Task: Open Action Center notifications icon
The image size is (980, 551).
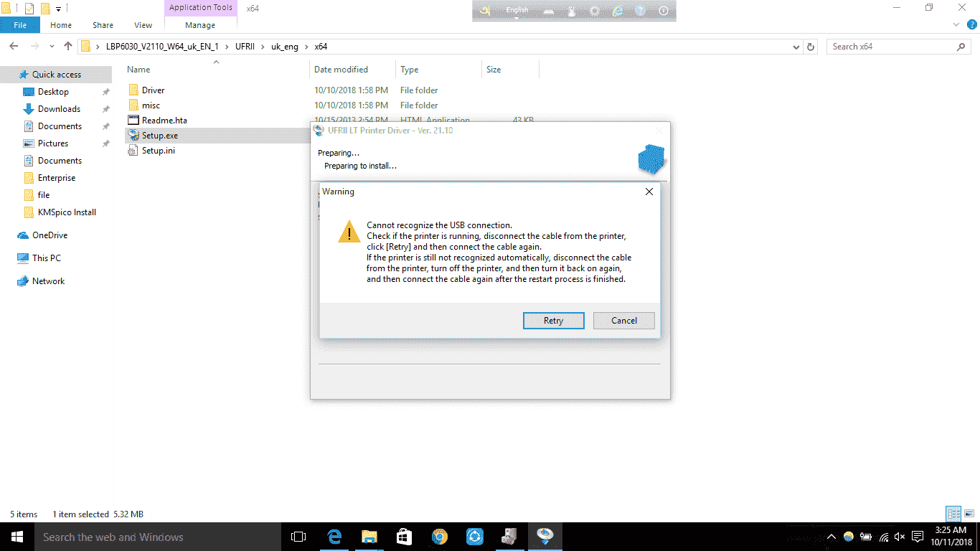Action: click(x=918, y=537)
